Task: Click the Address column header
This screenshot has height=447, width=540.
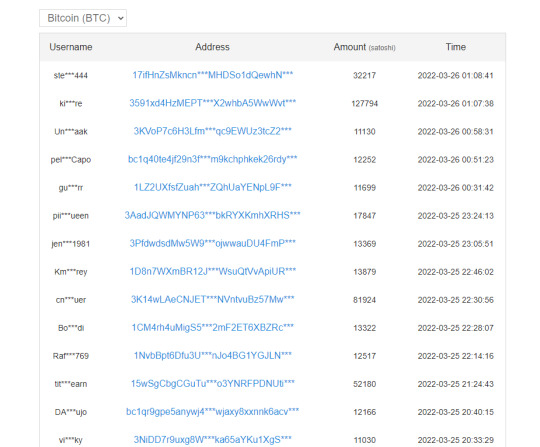Action: click(x=212, y=47)
